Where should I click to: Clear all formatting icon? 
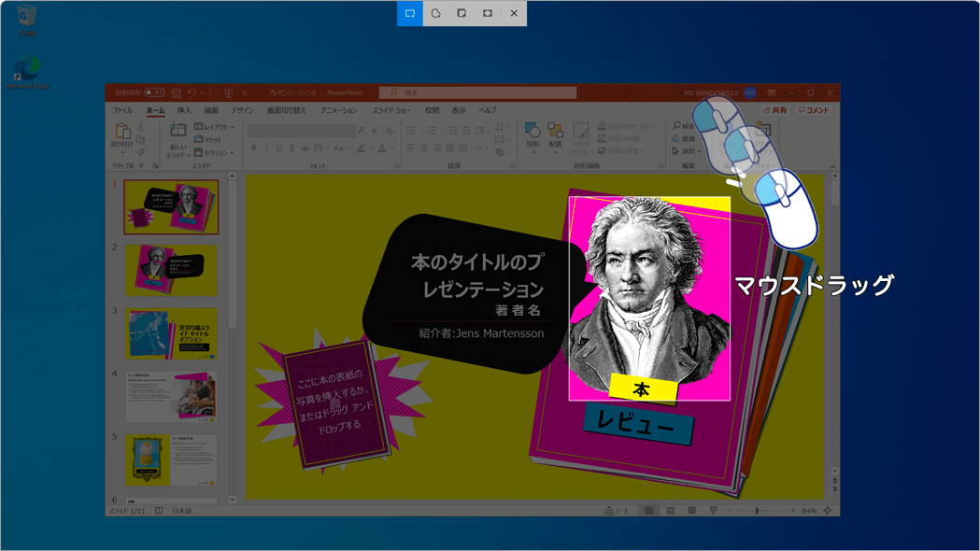coord(390,131)
